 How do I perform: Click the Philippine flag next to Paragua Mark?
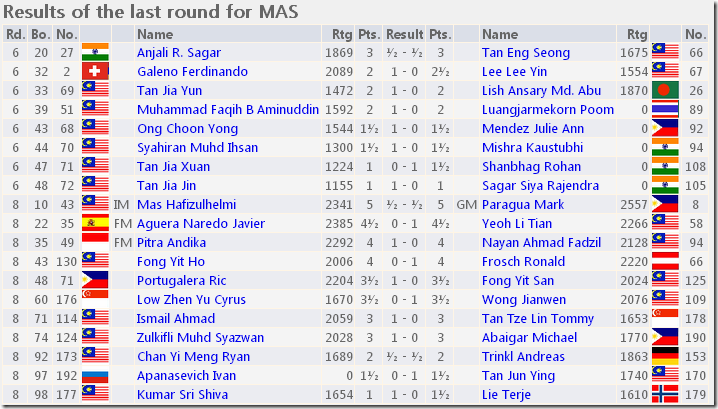(666, 204)
